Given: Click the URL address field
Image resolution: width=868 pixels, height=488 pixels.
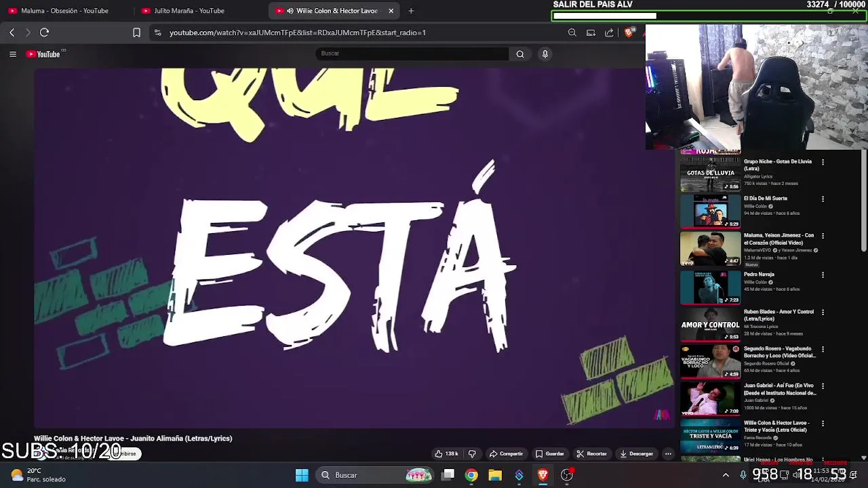Looking at the screenshot, I should (359, 33).
